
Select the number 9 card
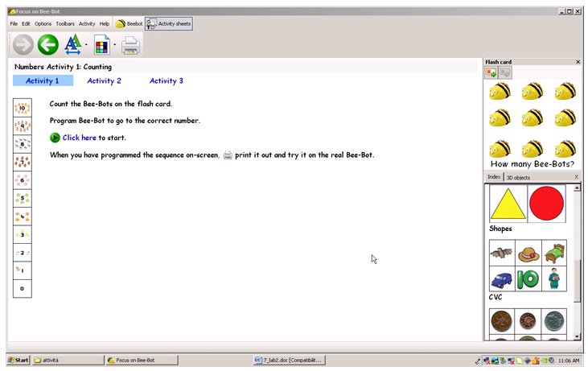tap(23, 126)
